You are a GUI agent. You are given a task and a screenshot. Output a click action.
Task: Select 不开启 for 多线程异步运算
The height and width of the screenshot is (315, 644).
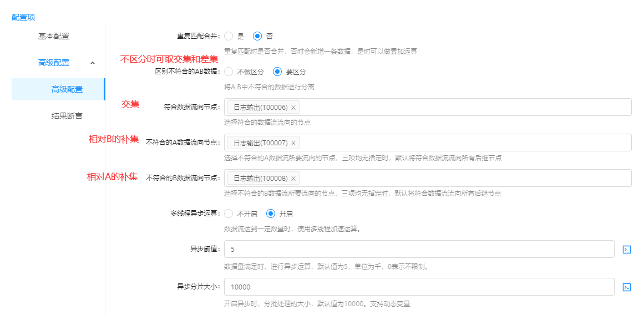click(229, 214)
